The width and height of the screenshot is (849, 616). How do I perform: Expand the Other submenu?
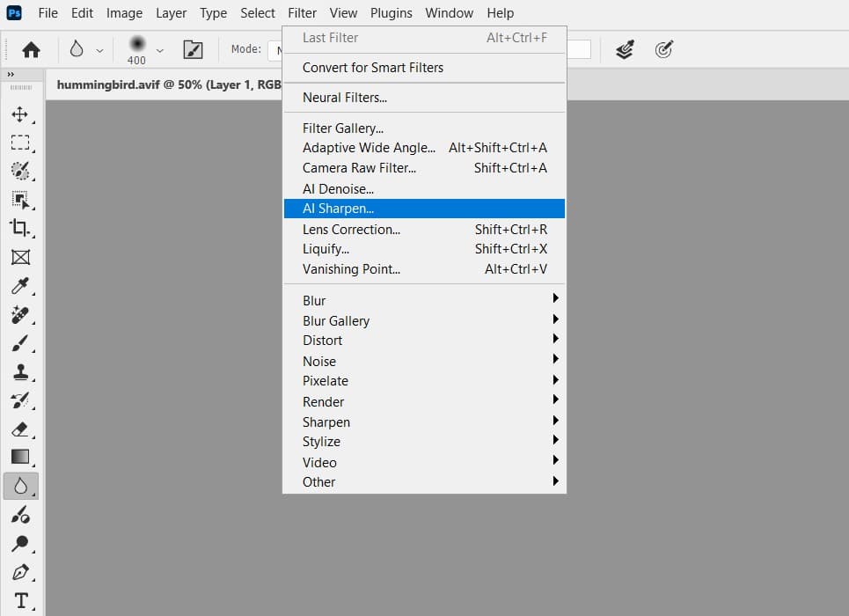point(424,481)
